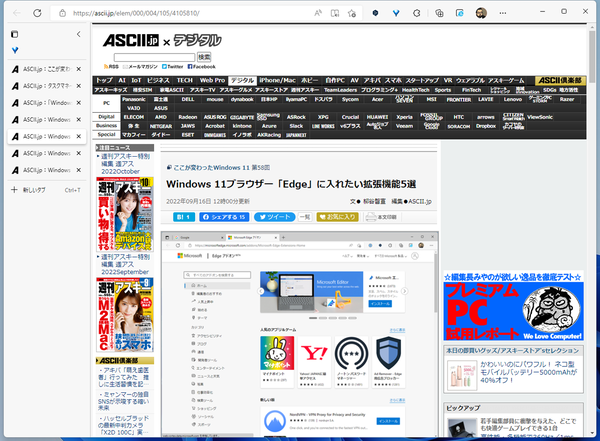Close the currently highlighted active tab
Screen dimensions: 600x441
pos(78,136)
